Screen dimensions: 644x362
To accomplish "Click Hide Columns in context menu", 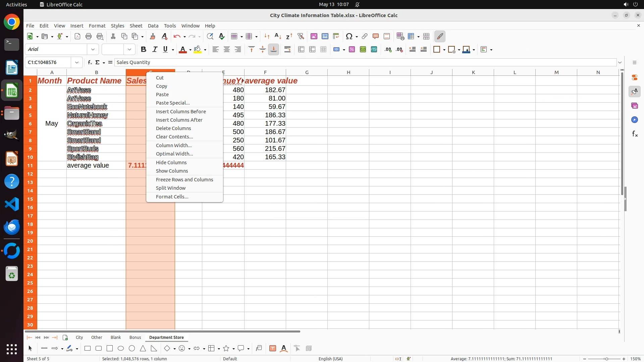I will click(x=171, y=163).
